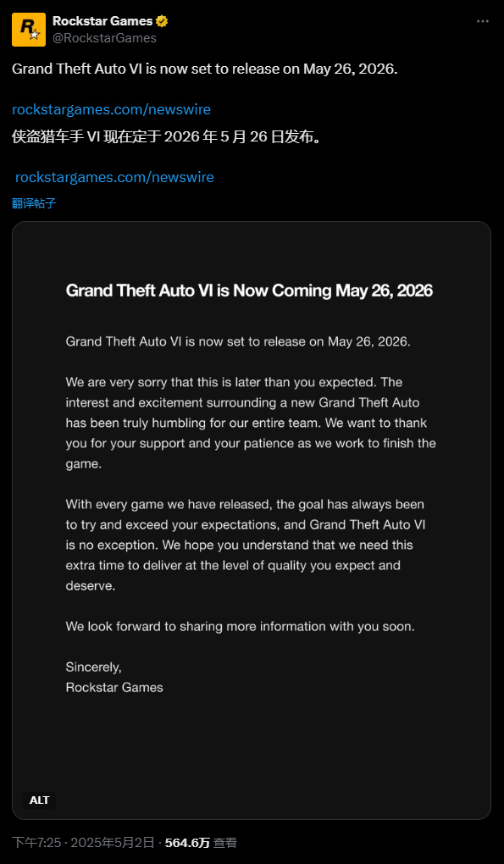504x864 pixels.
Task: Open the Rockstar Games display name
Action: 102,21
